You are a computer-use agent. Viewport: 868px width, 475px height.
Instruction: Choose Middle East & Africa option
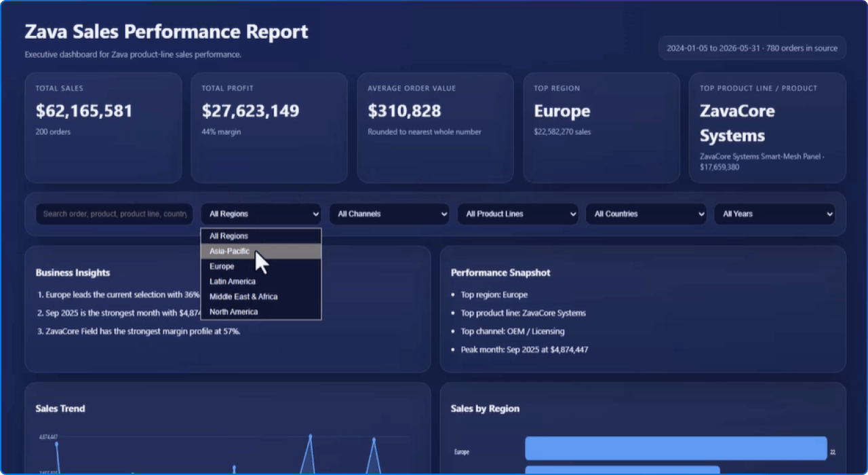point(261,297)
